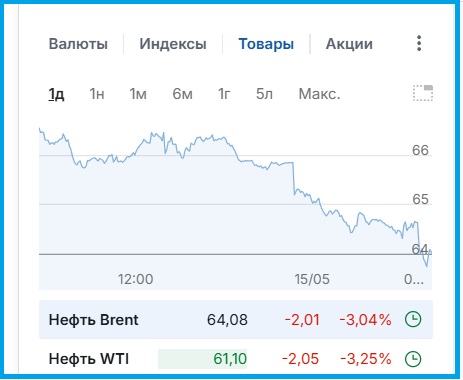Show the Макс. full history range
The width and height of the screenshot is (463, 380).
pos(319,94)
